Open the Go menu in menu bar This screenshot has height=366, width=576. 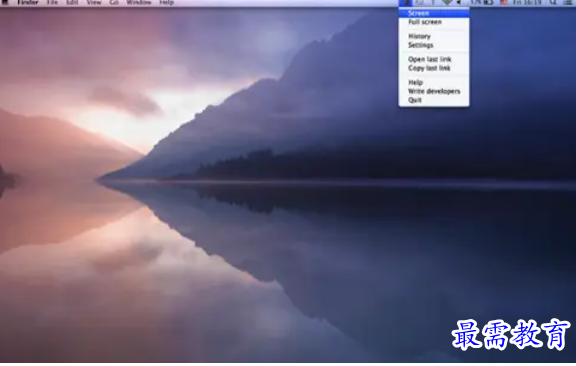pos(114,2)
